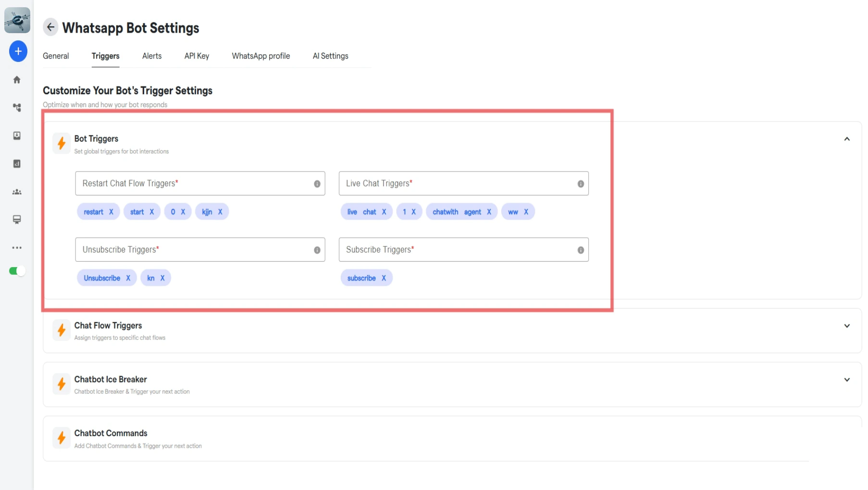Viewport: 868px width, 490px height.
Task: Click the Bot Triggers heading
Action: click(96, 139)
